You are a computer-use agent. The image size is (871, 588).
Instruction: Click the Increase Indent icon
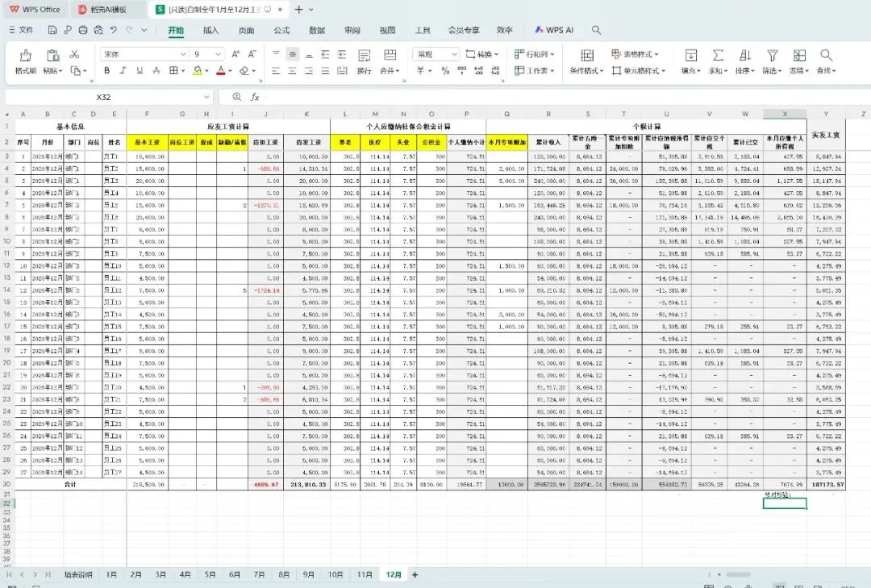(x=342, y=54)
